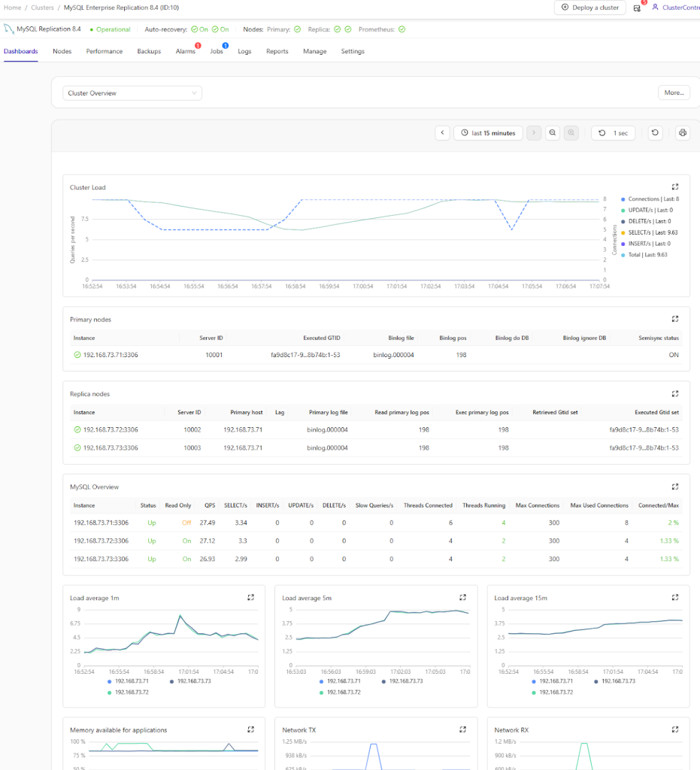Open the last 15 minutes time range picker

pyautogui.click(x=488, y=133)
